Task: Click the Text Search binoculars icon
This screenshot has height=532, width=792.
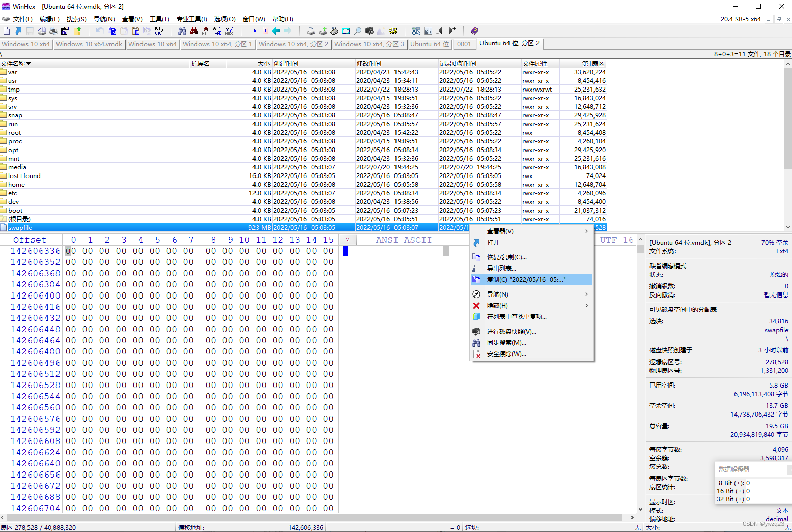Action: pos(182,31)
